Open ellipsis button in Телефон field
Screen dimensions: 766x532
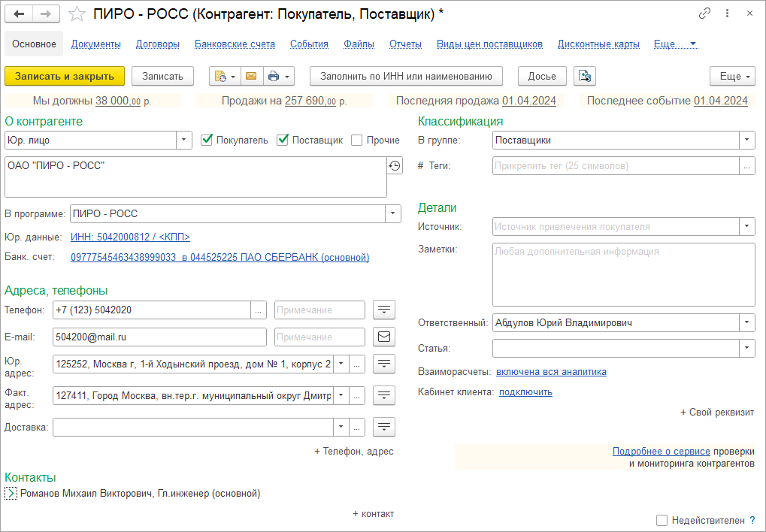(x=259, y=310)
